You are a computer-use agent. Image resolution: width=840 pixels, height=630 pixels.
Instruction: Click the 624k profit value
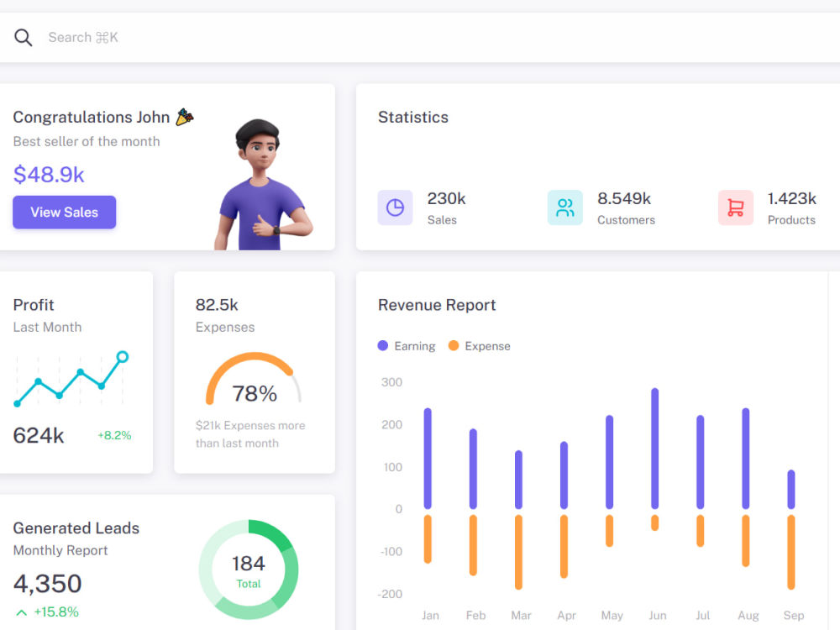[x=39, y=435]
